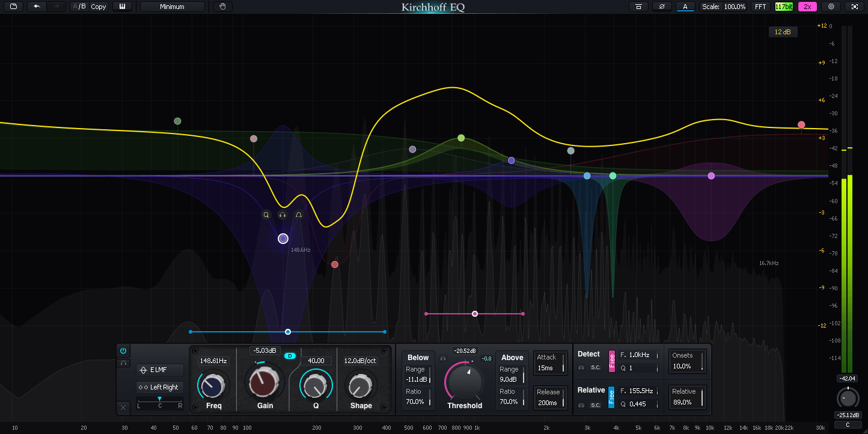Image resolution: width=868 pixels, height=434 pixels.
Task: Toggle 117bit processing mode
Action: click(783, 7)
